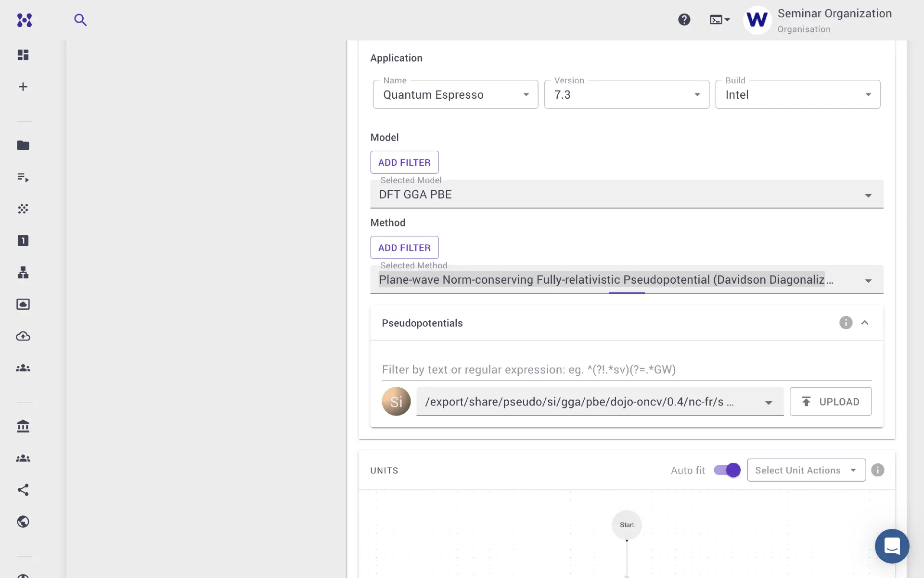
Task: Open the materials dots icon in sidebar
Action: tap(23, 209)
